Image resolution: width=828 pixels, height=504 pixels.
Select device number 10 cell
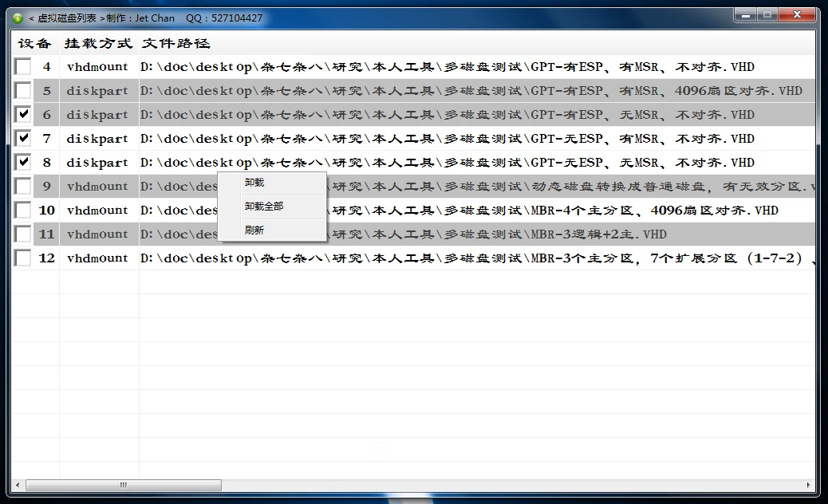46,210
